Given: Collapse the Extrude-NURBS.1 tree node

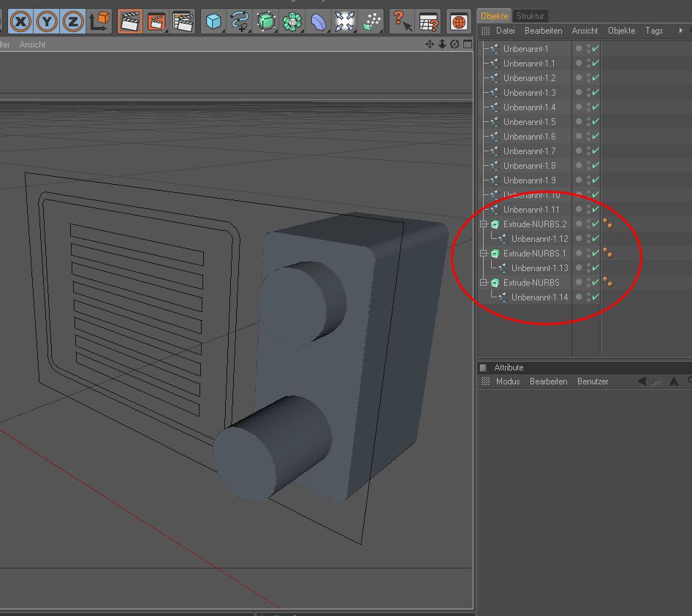Looking at the screenshot, I should (x=483, y=254).
